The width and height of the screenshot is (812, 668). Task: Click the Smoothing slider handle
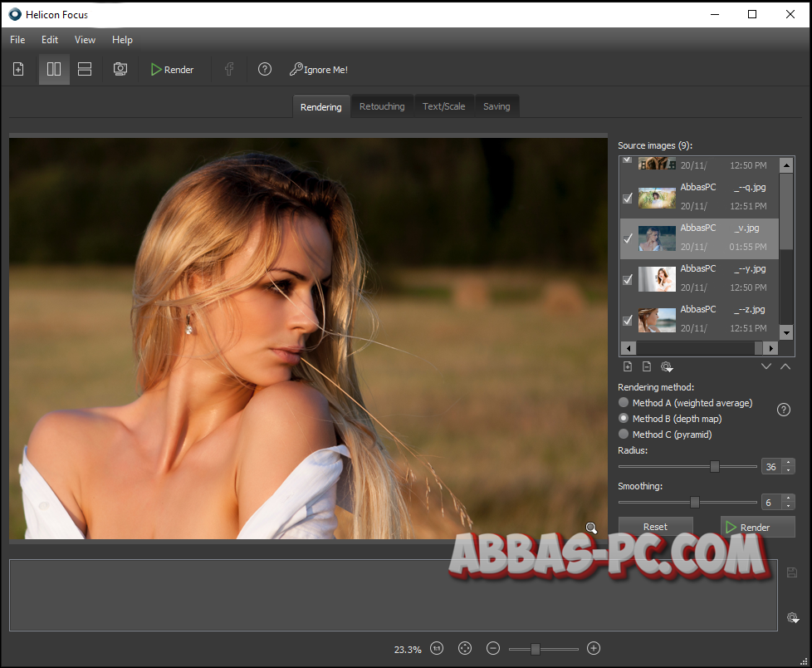click(x=695, y=502)
